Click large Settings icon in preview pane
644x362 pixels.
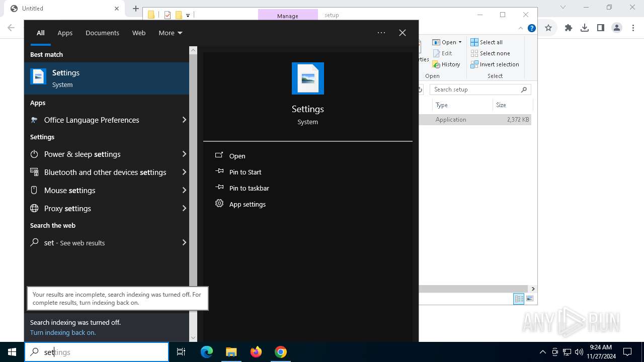308,78
